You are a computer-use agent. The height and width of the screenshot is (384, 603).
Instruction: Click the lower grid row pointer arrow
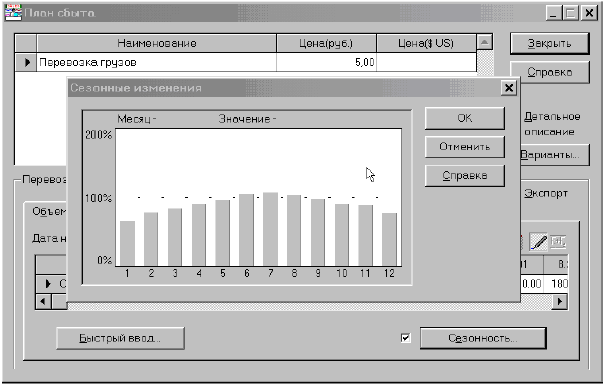pos(48,284)
